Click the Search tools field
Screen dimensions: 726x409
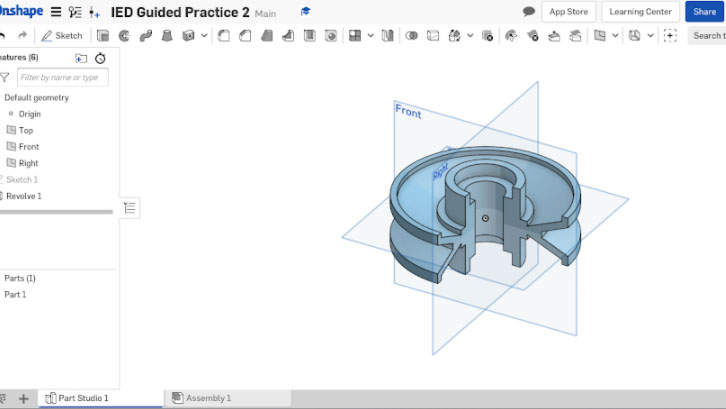coord(707,36)
